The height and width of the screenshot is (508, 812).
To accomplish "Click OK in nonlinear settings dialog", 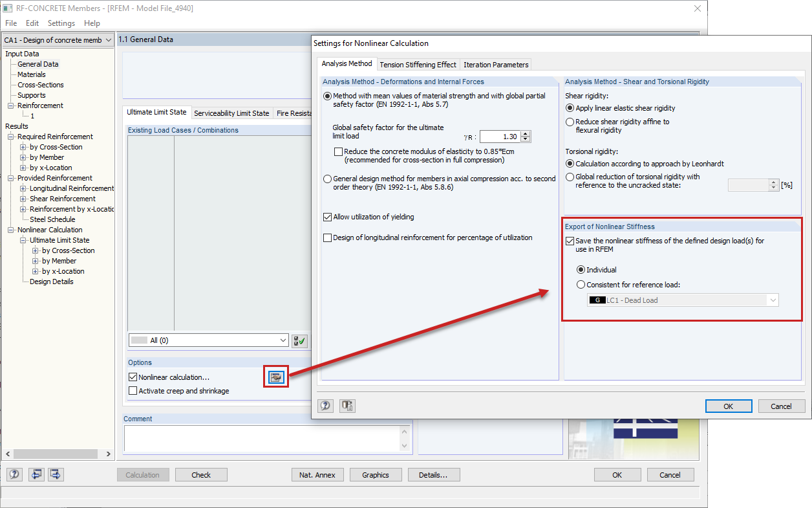I will pos(729,406).
